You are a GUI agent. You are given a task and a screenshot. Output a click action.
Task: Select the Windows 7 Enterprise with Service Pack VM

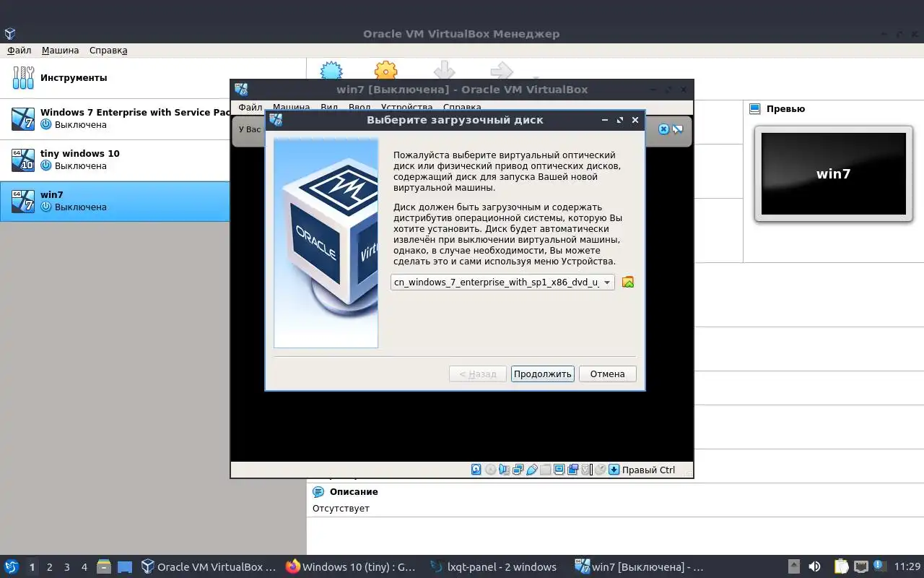coord(115,119)
